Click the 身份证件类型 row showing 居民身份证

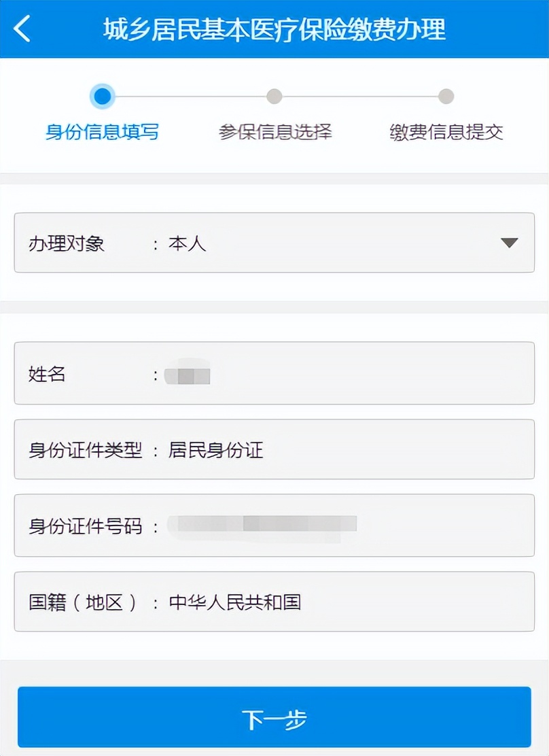tap(274, 449)
